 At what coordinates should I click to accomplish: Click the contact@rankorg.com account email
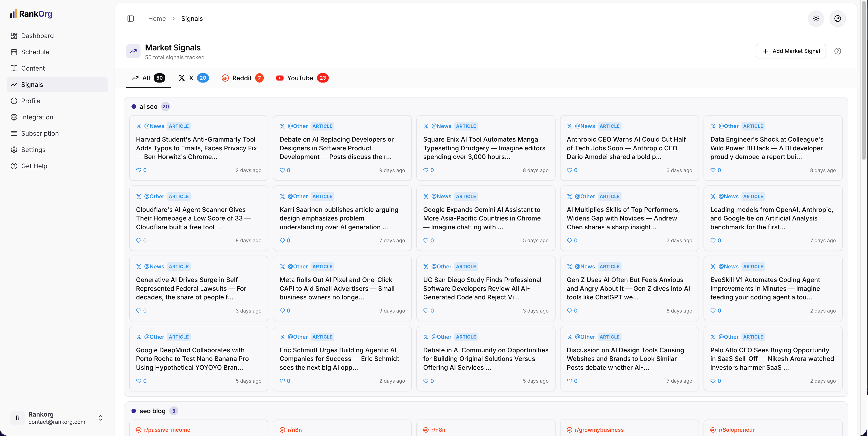coord(57,422)
